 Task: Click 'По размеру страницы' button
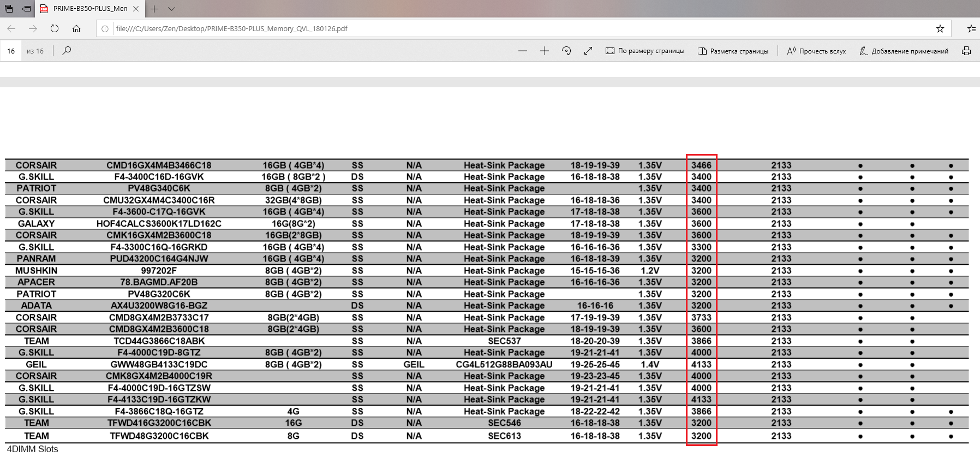(x=644, y=51)
